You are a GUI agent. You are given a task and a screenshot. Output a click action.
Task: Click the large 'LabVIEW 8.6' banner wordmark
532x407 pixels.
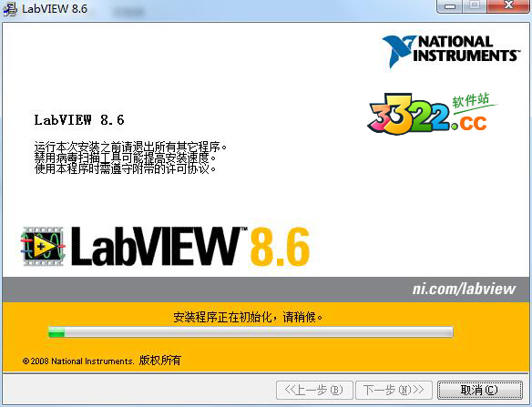pos(190,247)
